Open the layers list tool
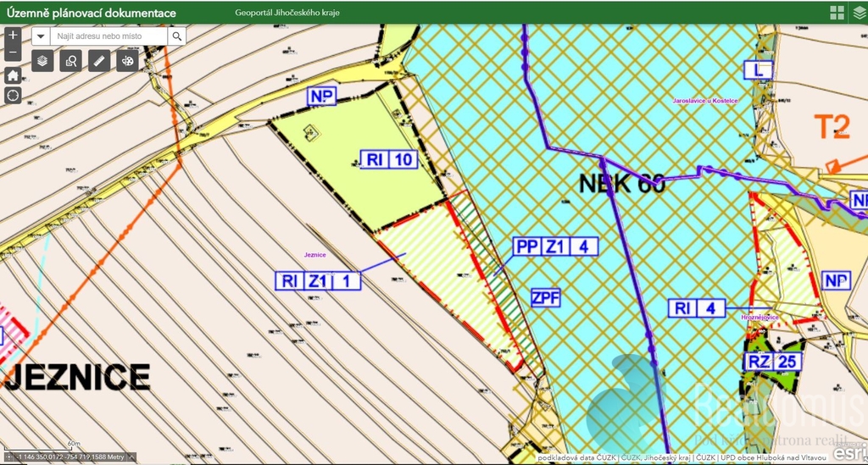Viewport: 868px width, 465px height. pos(43,61)
